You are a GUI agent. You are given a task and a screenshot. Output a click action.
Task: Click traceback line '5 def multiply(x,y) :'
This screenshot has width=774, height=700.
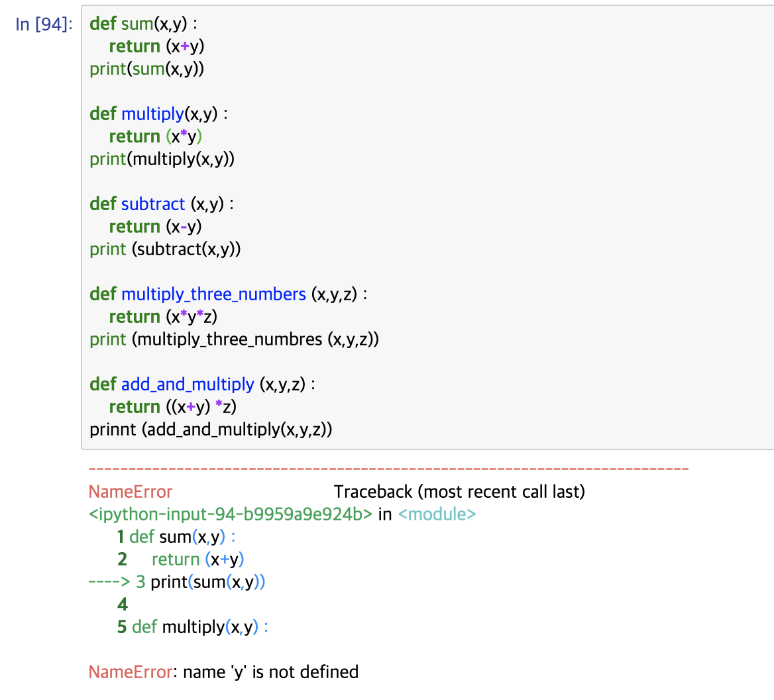click(x=193, y=627)
